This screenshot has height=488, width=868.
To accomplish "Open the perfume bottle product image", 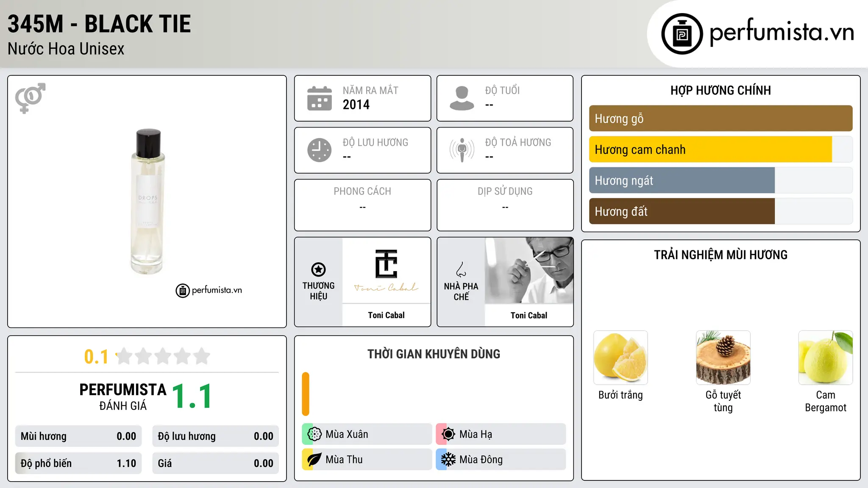I will point(147,202).
